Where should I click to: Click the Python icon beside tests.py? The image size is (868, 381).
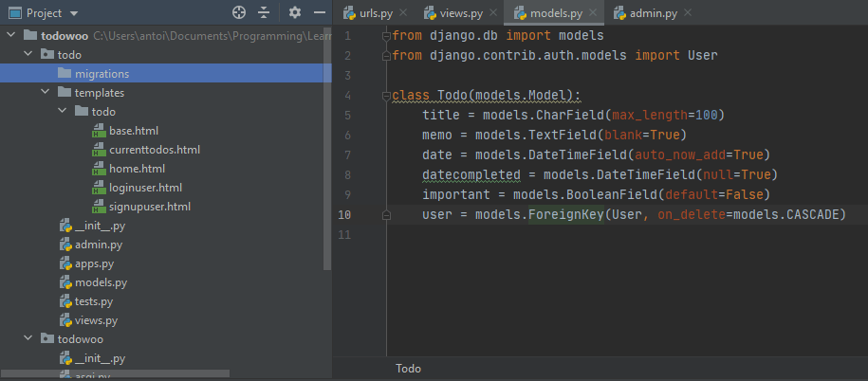(65, 301)
